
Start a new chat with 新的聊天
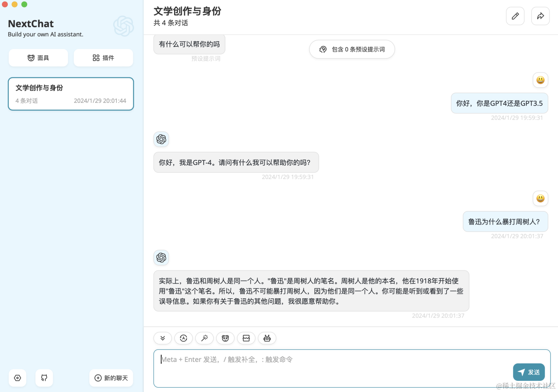click(x=111, y=378)
